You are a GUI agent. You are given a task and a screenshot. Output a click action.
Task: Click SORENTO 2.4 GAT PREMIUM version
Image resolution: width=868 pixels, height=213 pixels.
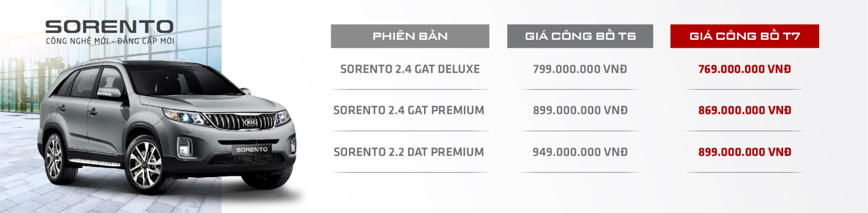409,110
